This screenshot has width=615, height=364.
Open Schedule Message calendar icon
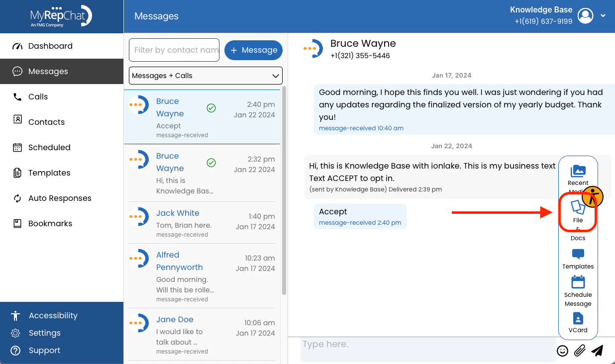coord(578,282)
